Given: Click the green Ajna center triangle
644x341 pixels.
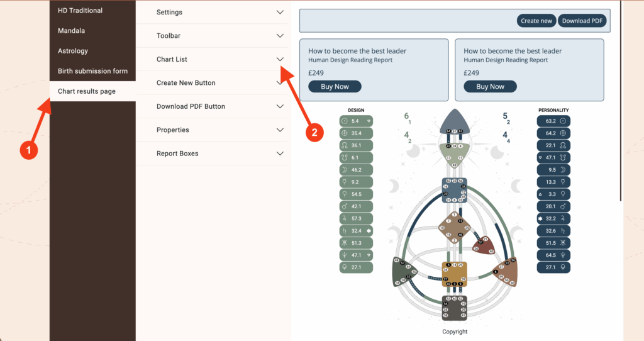Looking at the screenshot, I should point(455,152).
